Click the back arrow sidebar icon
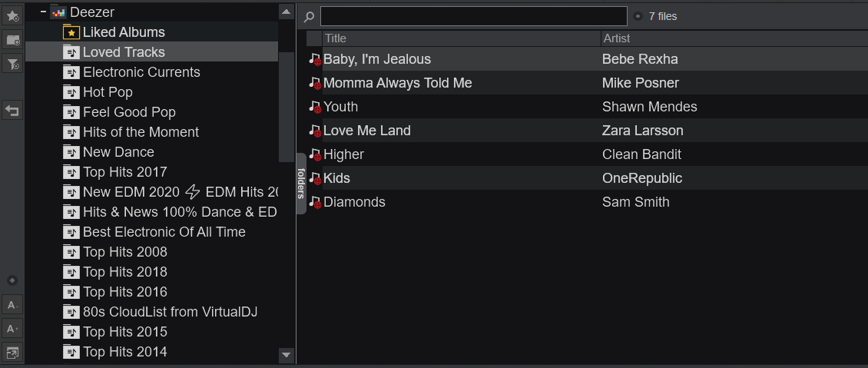 [x=12, y=110]
